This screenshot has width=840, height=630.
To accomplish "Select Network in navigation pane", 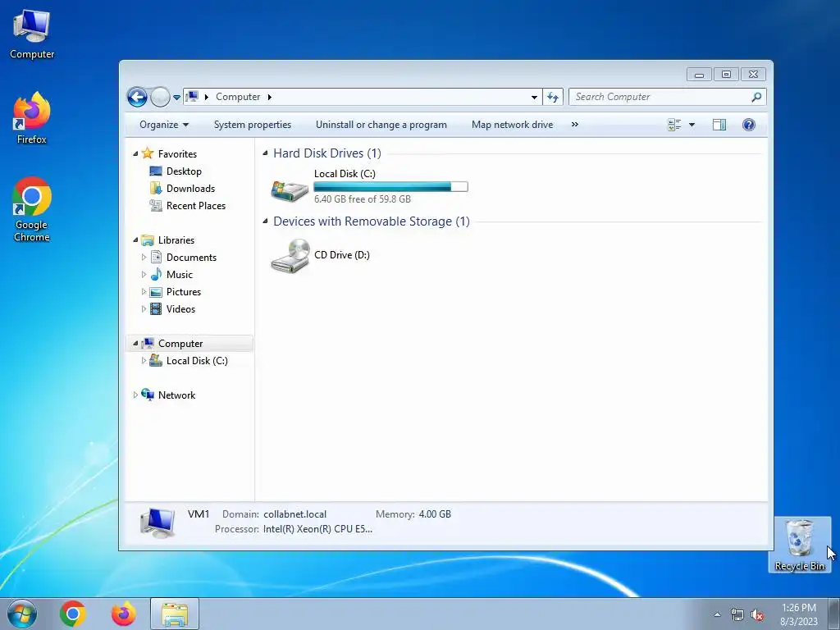I will pyautogui.click(x=176, y=395).
